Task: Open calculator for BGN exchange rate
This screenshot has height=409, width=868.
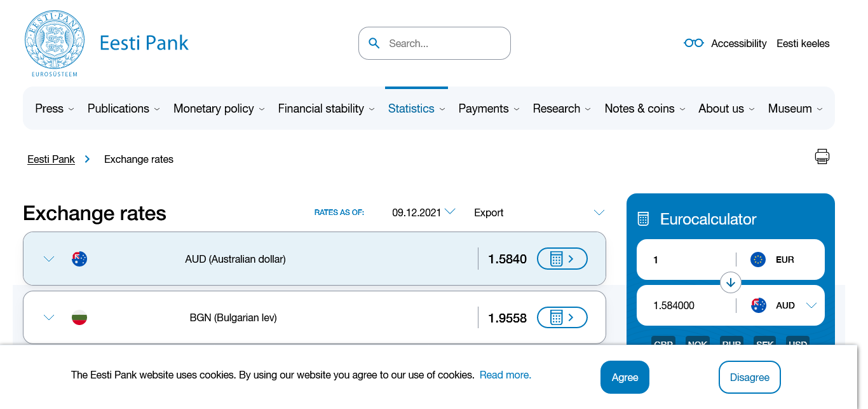Action: click(x=562, y=317)
